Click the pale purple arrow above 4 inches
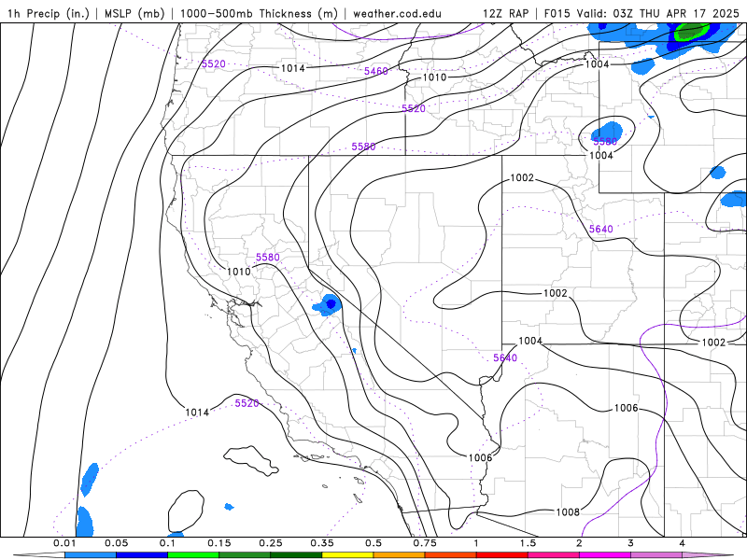747x560 pixels. (708, 555)
